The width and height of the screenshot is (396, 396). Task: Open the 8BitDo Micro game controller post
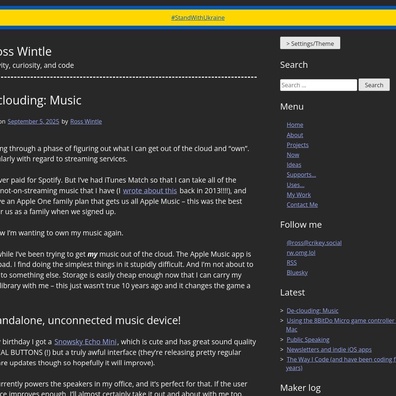341,321
